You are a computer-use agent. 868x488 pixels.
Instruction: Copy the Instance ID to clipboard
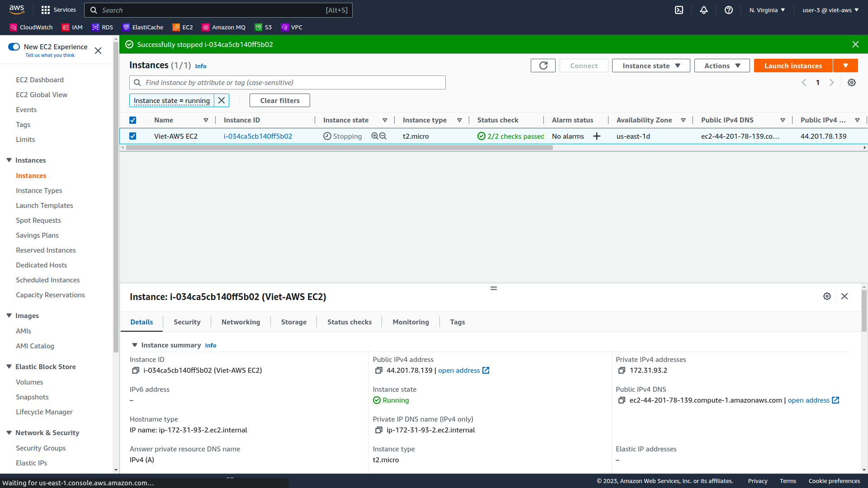tap(135, 371)
